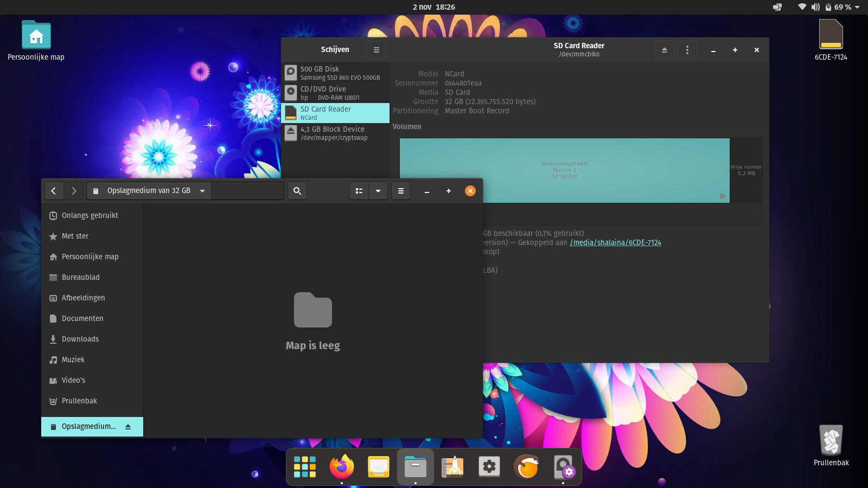Open the drive options three-dot menu
868x488 pixels.
(x=687, y=50)
